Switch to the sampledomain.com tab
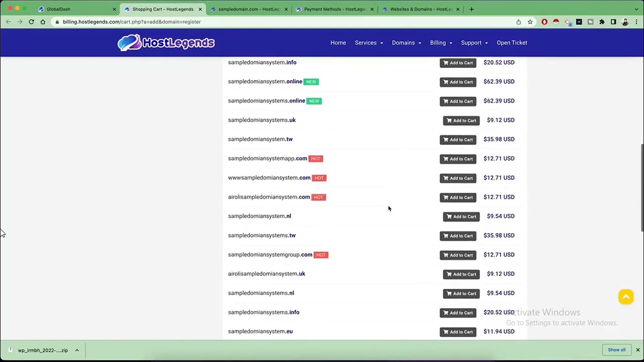Screen dimensions: 644x362 [x=249, y=9]
